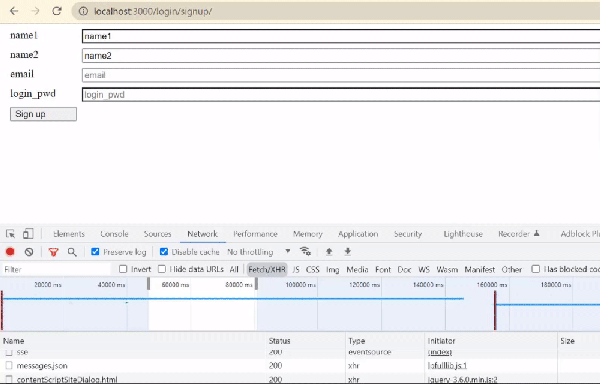Import HAR file upload arrow icon
Screen dimensions: 600x384
tap(329, 251)
